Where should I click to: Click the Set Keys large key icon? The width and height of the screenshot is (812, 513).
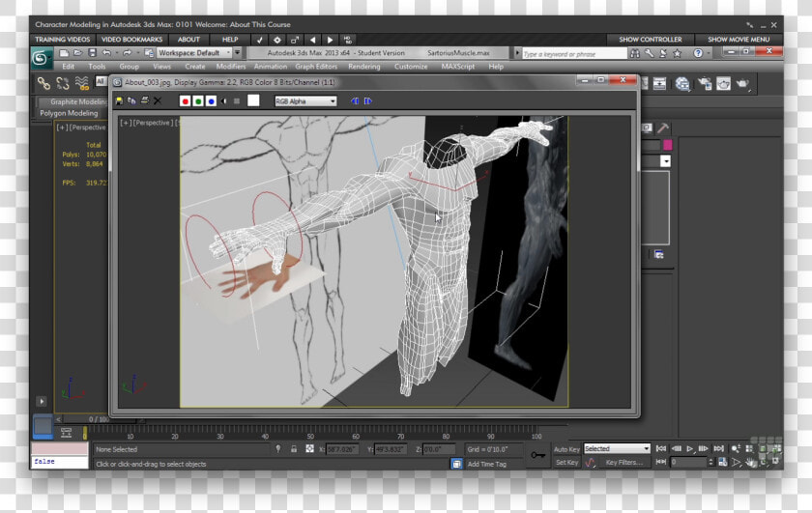point(538,455)
